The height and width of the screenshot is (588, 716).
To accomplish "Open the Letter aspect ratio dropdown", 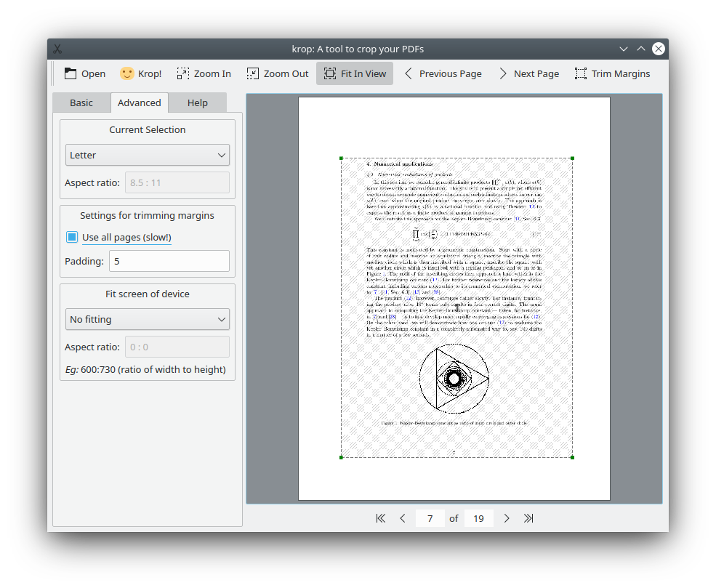I will click(x=148, y=155).
